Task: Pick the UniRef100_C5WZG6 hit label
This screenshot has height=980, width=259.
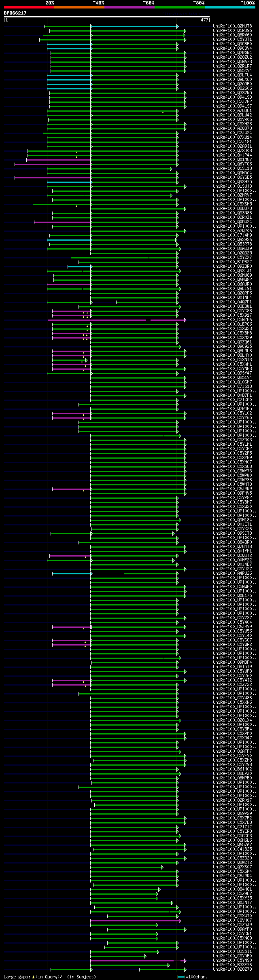Action: click(232, 320)
